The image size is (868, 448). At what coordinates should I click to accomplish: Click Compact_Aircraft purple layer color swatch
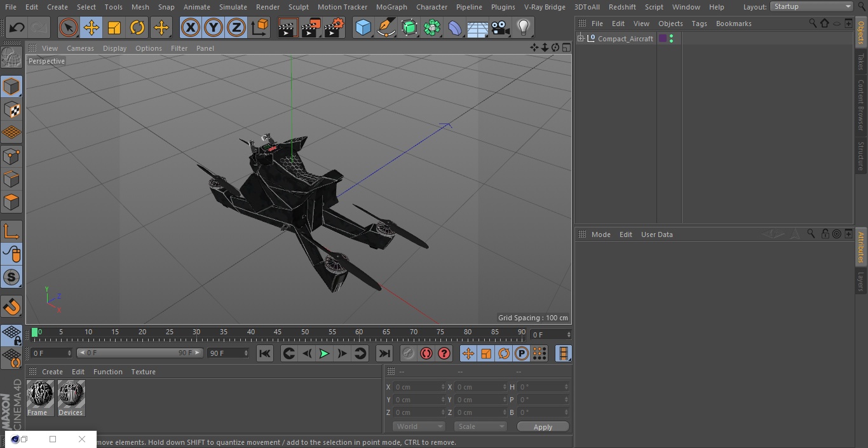coord(663,39)
